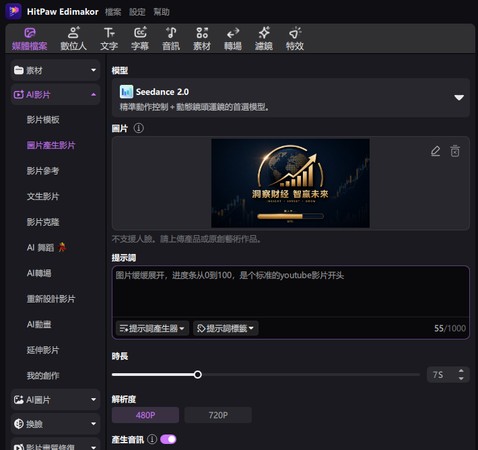478x450 pixels.
Task: Click the edit pencil icon on image
Action: pyautogui.click(x=435, y=151)
